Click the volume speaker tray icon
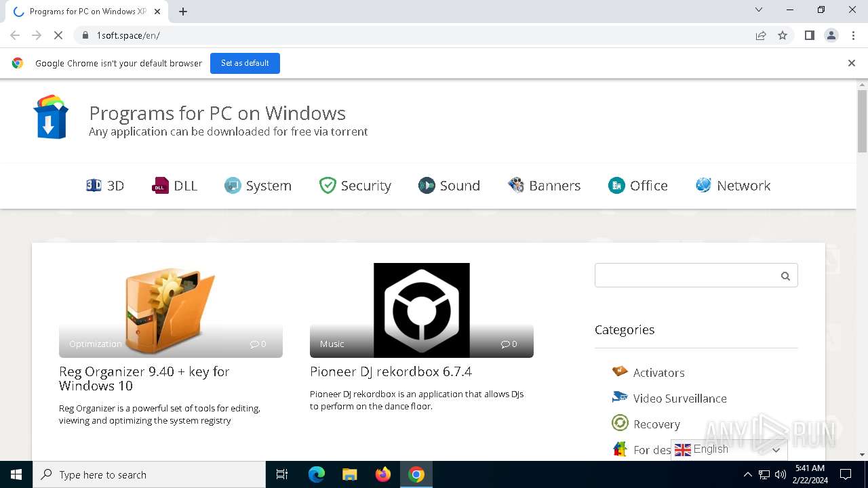The image size is (868, 488). click(780, 474)
